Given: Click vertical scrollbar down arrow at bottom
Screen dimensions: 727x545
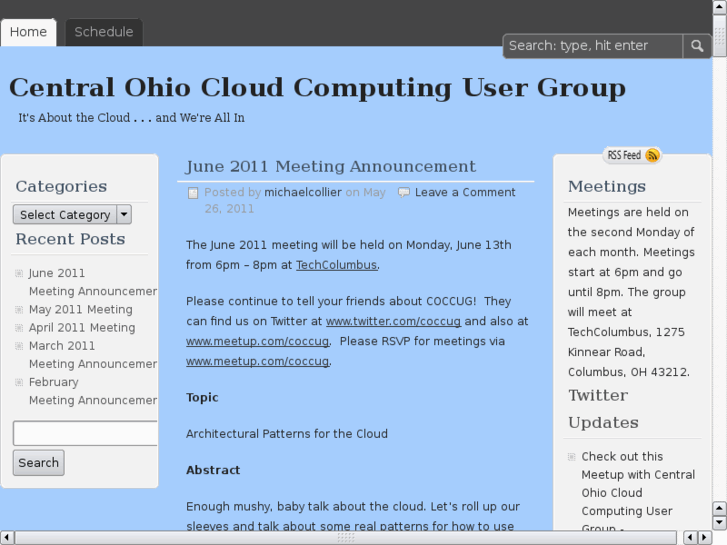Looking at the screenshot, I should coord(720,523).
